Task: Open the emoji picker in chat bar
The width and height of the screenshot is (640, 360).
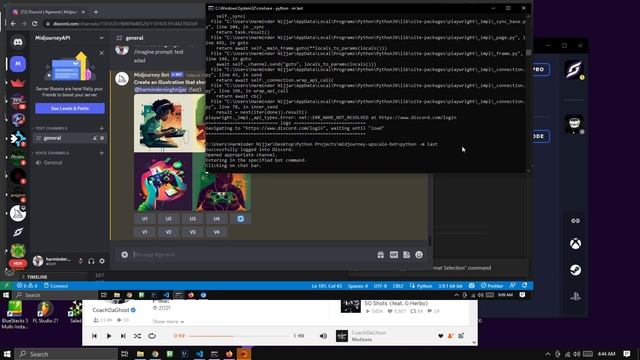Action: 419,255
